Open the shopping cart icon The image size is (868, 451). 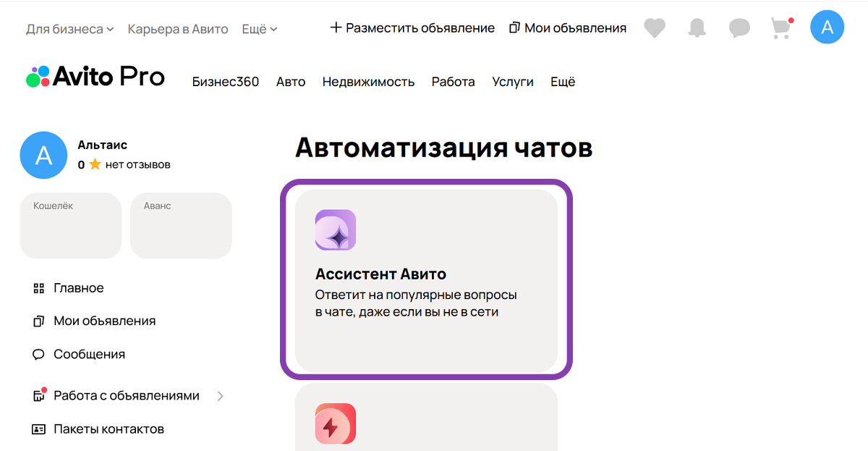point(780,27)
